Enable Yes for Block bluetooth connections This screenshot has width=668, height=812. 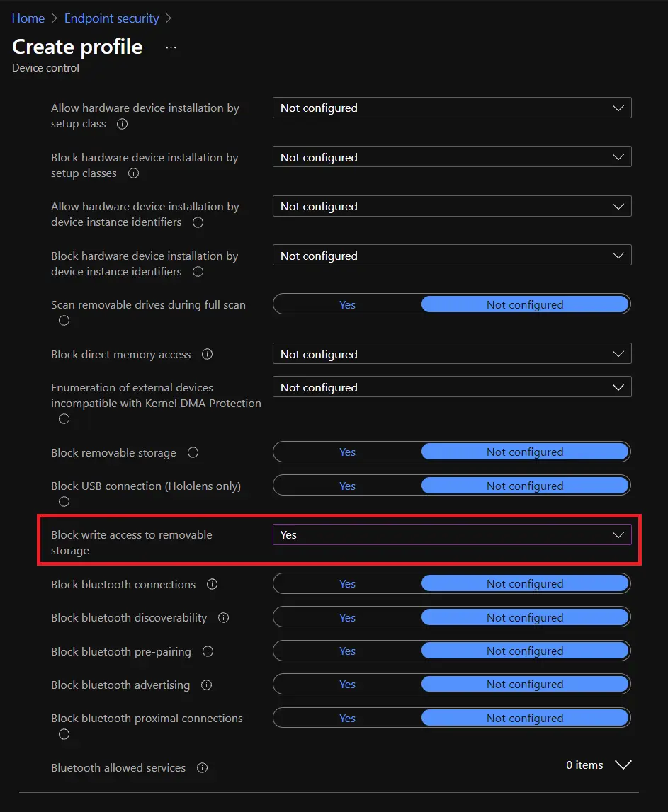(347, 584)
